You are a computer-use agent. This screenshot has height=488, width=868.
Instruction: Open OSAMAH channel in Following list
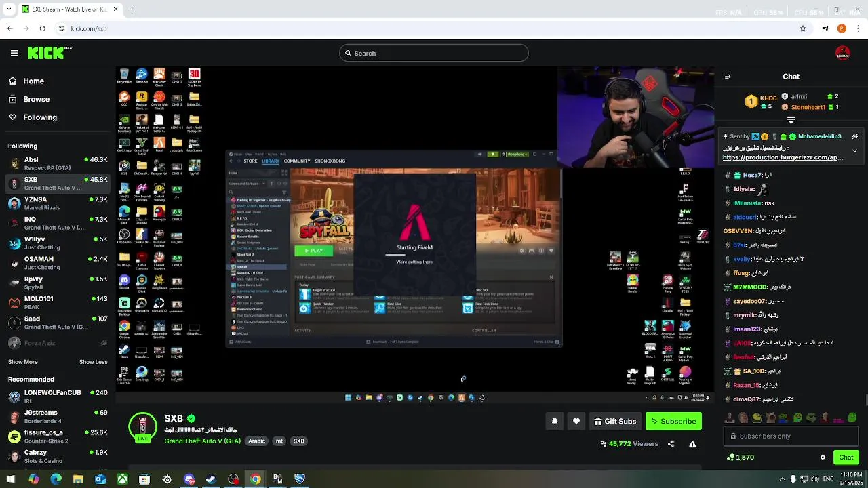[x=58, y=263]
